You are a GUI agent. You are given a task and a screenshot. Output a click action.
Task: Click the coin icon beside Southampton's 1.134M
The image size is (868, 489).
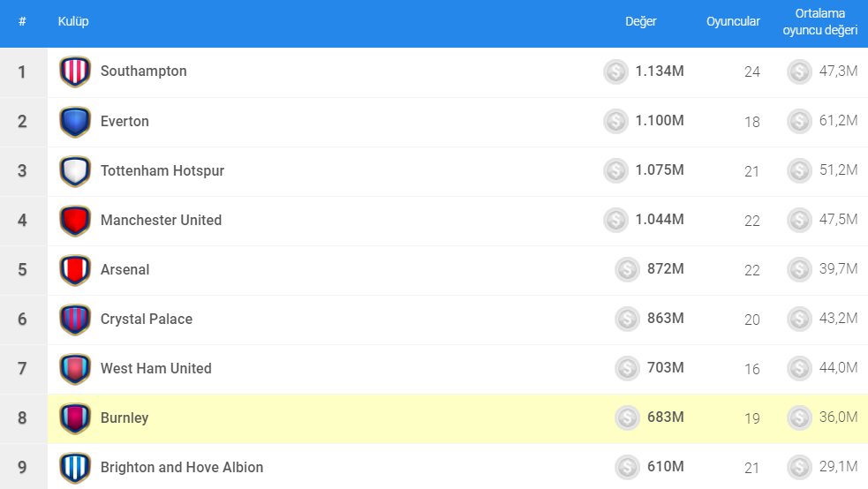615,71
